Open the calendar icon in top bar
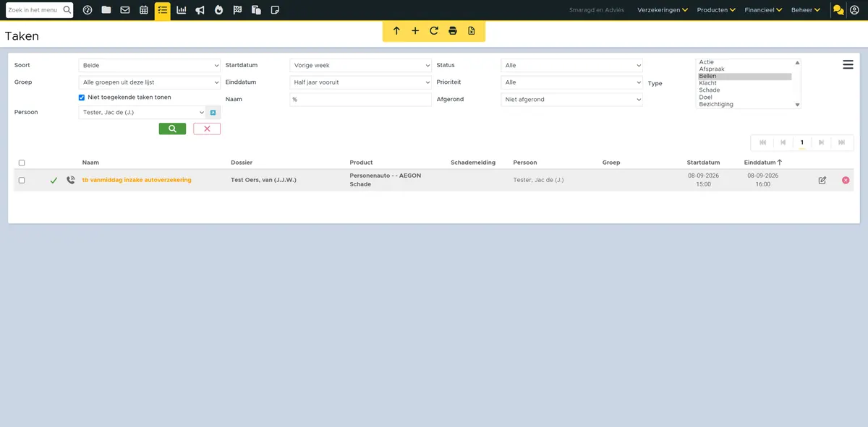This screenshot has width=868, height=427. [144, 10]
